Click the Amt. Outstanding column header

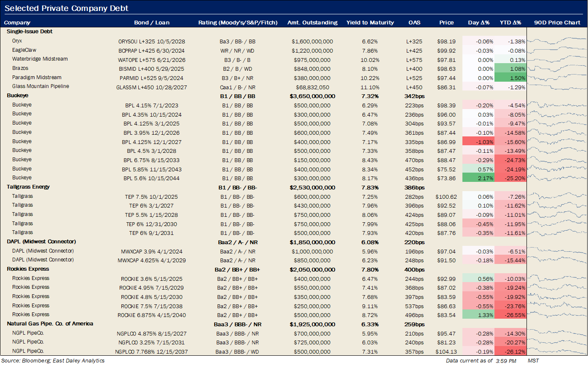coord(312,23)
